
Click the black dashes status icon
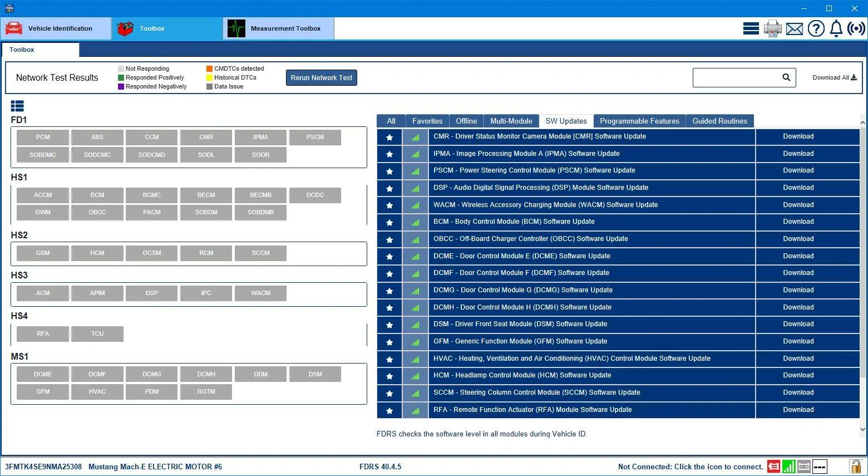click(x=820, y=467)
